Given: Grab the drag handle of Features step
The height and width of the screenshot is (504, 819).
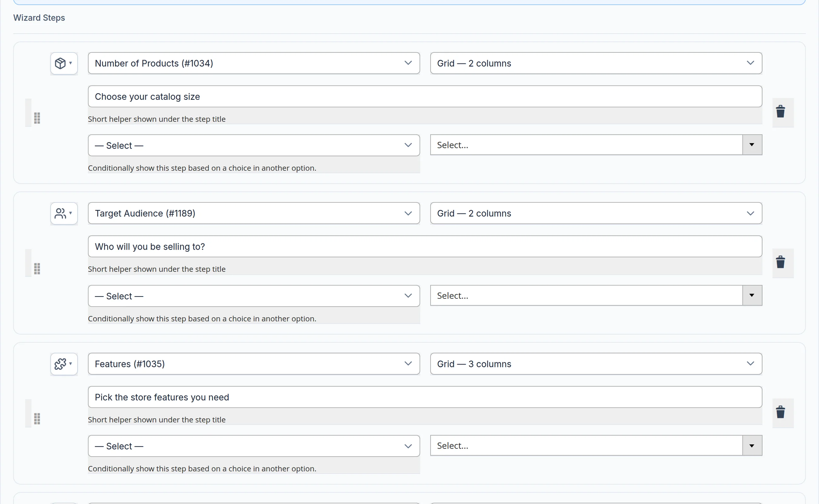Looking at the screenshot, I should tap(37, 419).
